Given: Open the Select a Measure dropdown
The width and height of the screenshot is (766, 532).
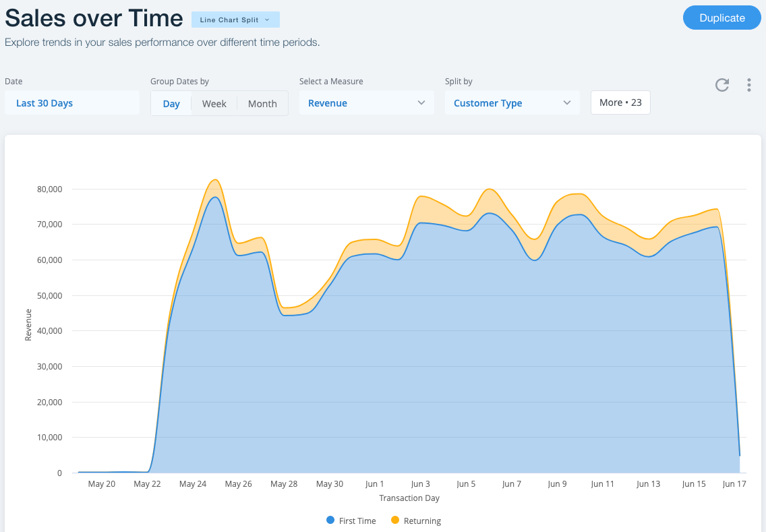Looking at the screenshot, I should pos(366,103).
